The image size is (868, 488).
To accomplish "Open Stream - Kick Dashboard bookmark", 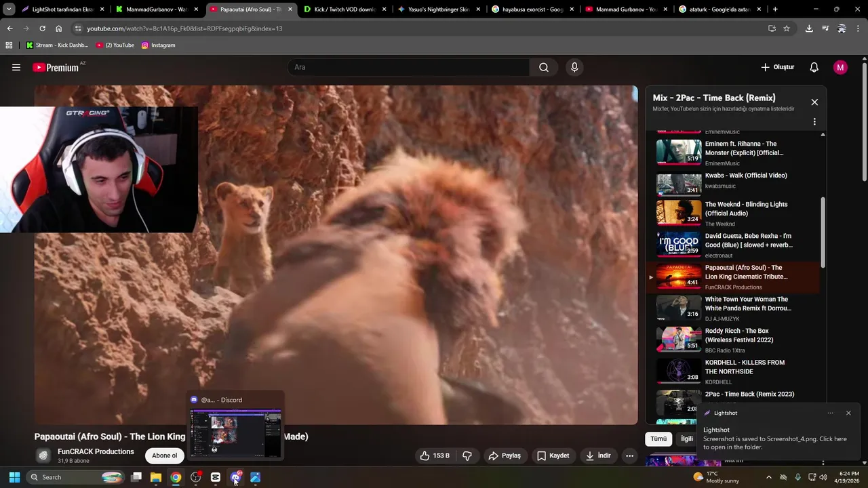I will 57,45.
